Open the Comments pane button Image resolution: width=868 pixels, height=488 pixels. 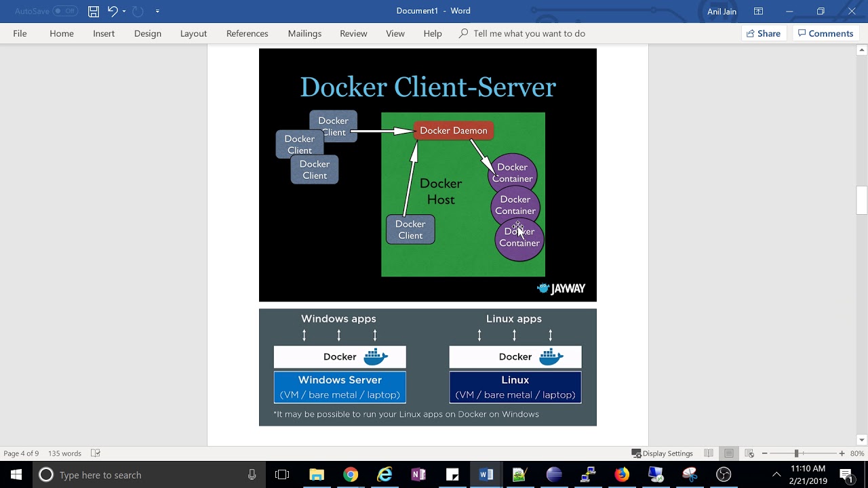click(x=825, y=33)
